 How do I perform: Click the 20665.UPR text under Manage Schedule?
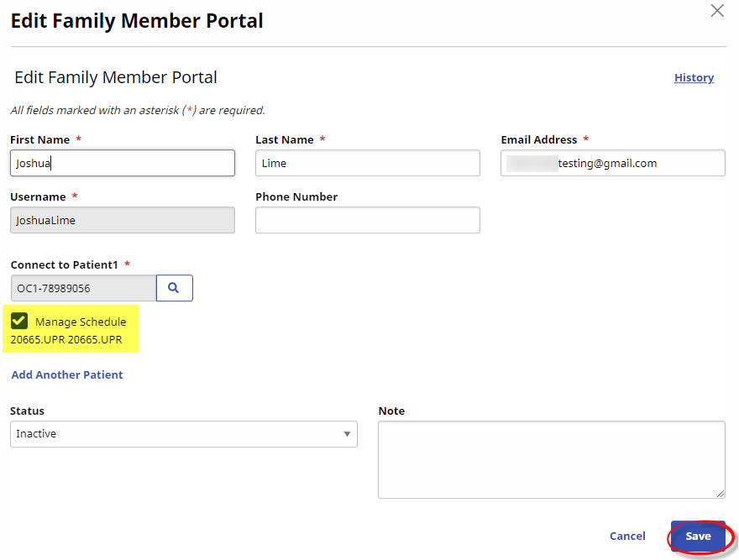point(66,340)
